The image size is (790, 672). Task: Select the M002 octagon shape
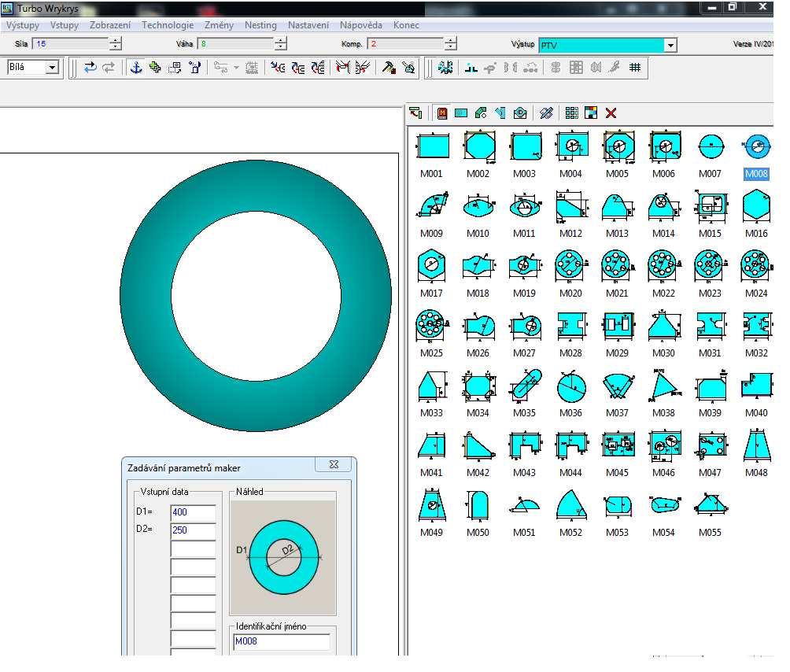[478, 147]
